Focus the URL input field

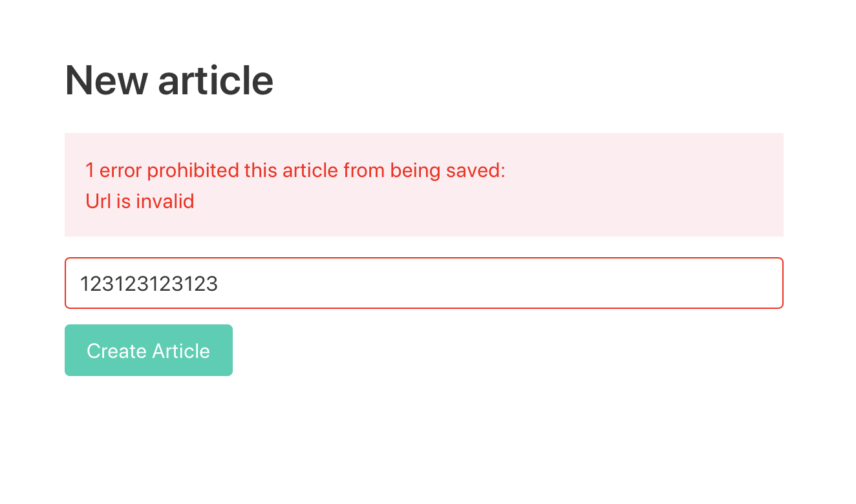pyautogui.click(x=423, y=283)
